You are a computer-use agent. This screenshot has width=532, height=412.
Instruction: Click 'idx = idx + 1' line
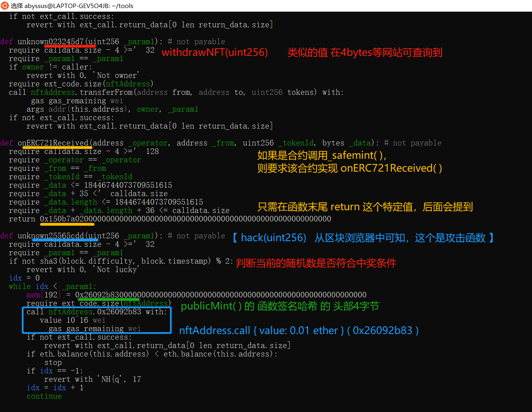coord(55,388)
